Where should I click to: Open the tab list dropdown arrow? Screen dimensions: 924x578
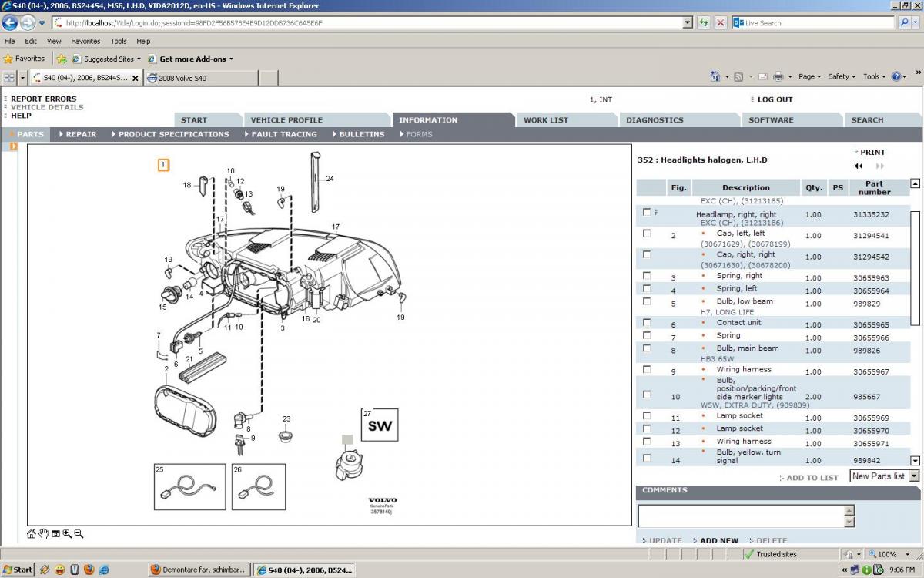23,78
